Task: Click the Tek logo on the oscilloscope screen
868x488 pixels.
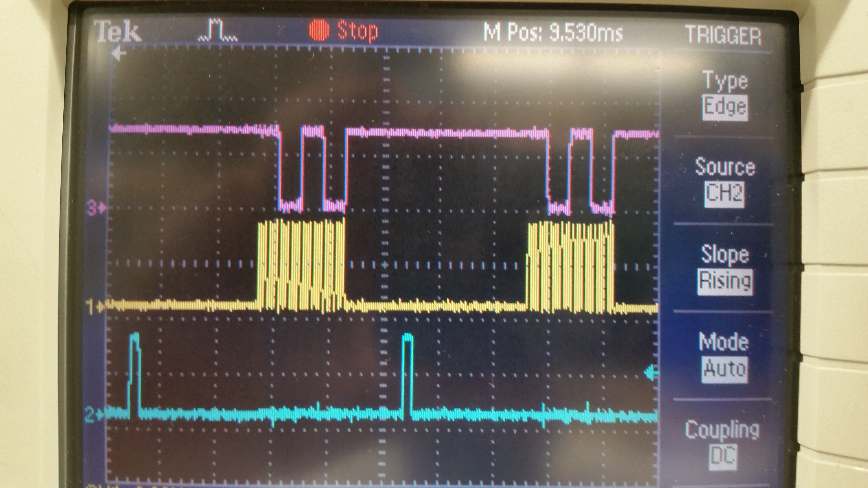Action: [118, 31]
